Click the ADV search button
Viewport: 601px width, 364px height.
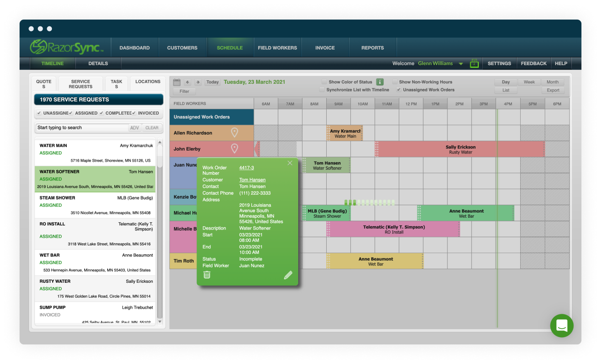134,128
